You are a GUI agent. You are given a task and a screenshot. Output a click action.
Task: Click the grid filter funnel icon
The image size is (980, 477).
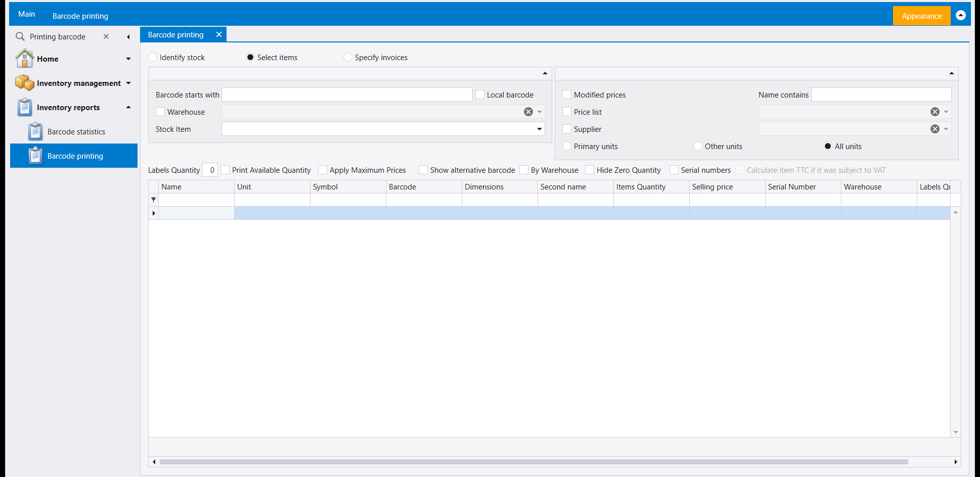pos(154,200)
